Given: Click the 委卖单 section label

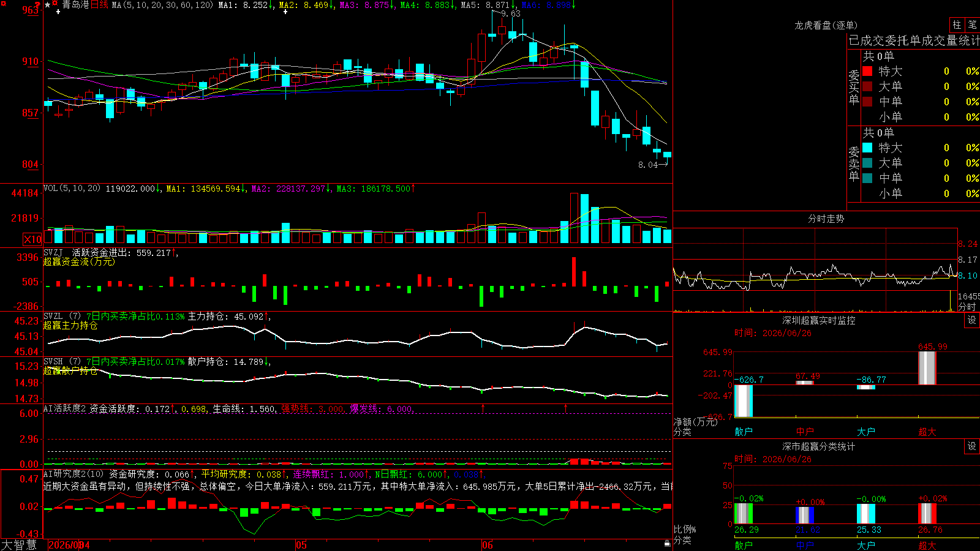Looking at the screenshot, I should coord(854,163).
